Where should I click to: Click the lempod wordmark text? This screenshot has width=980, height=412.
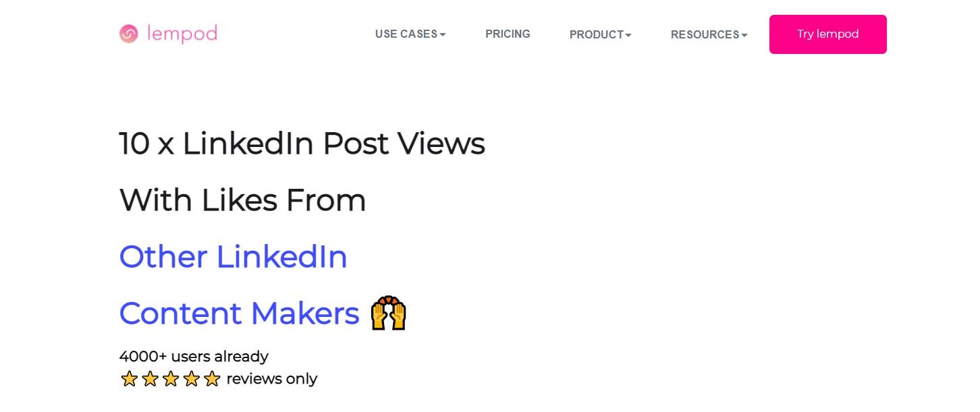click(181, 34)
